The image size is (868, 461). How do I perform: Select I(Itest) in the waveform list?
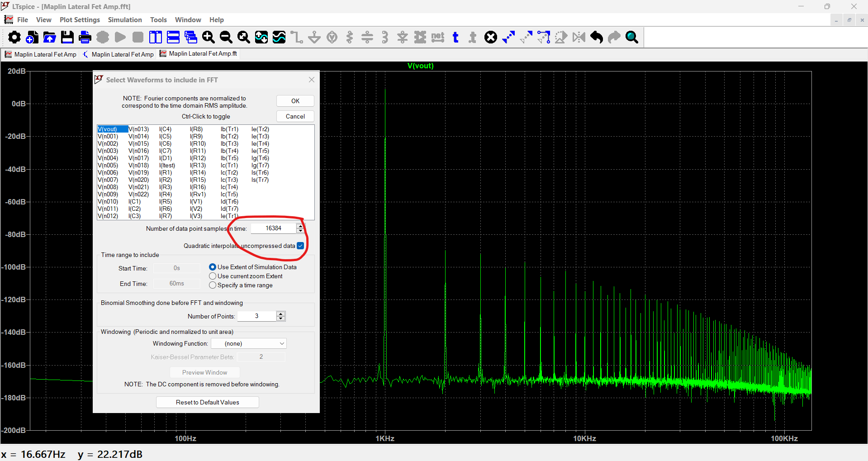tap(167, 166)
